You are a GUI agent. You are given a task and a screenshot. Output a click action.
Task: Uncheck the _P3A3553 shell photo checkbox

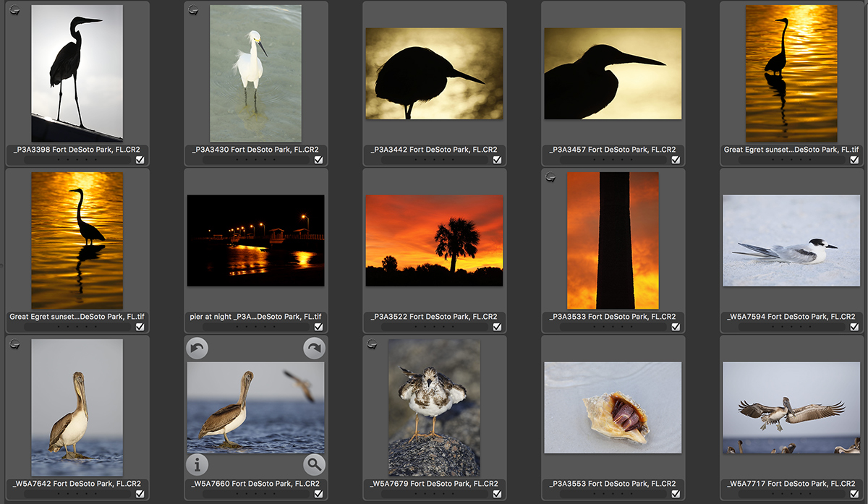676,494
